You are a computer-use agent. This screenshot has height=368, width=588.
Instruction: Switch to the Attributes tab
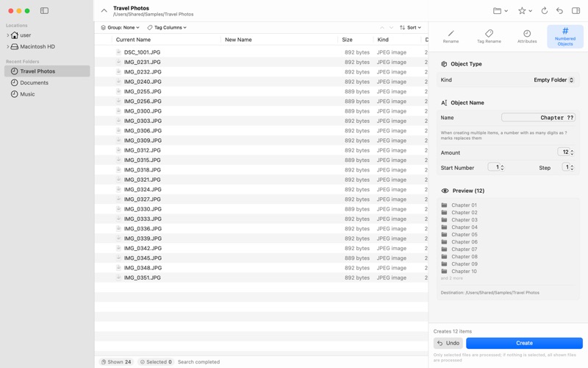coord(527,36)
